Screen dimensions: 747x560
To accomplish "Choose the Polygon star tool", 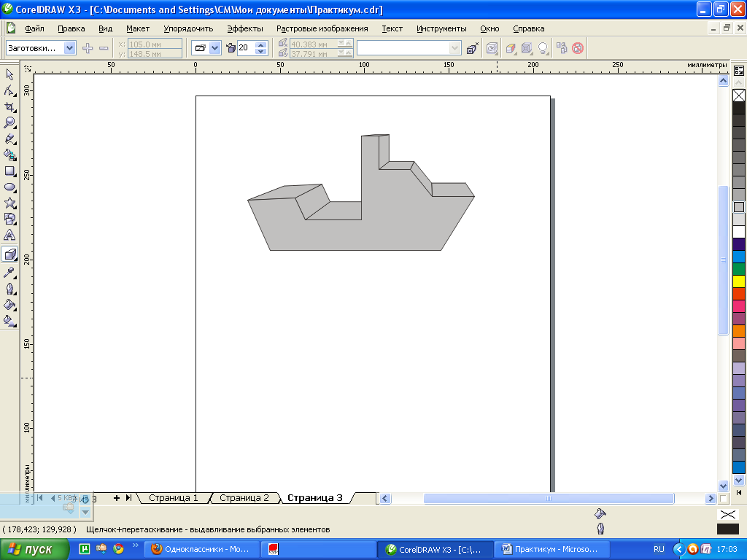I will point(9,203).
